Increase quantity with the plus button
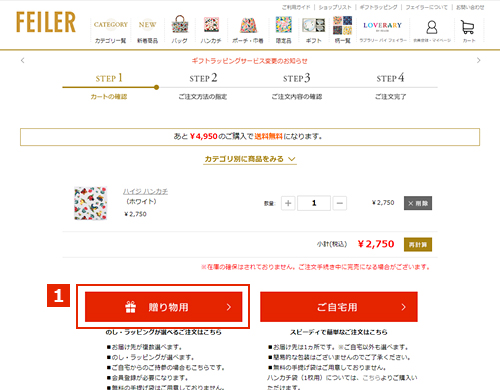The height and width of the screenshot is (390, 500). [288, 203]
